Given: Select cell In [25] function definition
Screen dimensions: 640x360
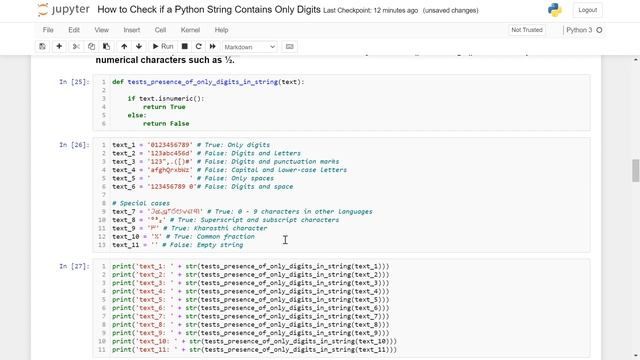Looking at the screenshot, I should point(341,102).
